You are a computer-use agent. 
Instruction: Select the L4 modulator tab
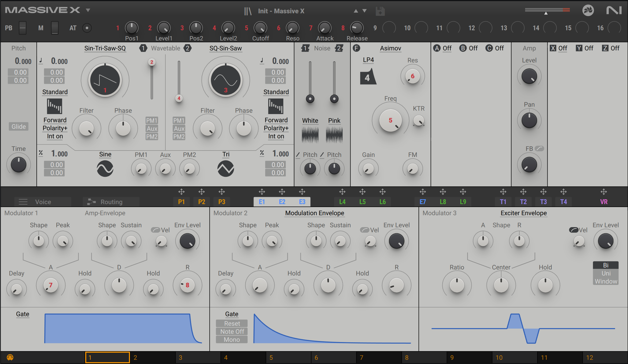[342, 202]
